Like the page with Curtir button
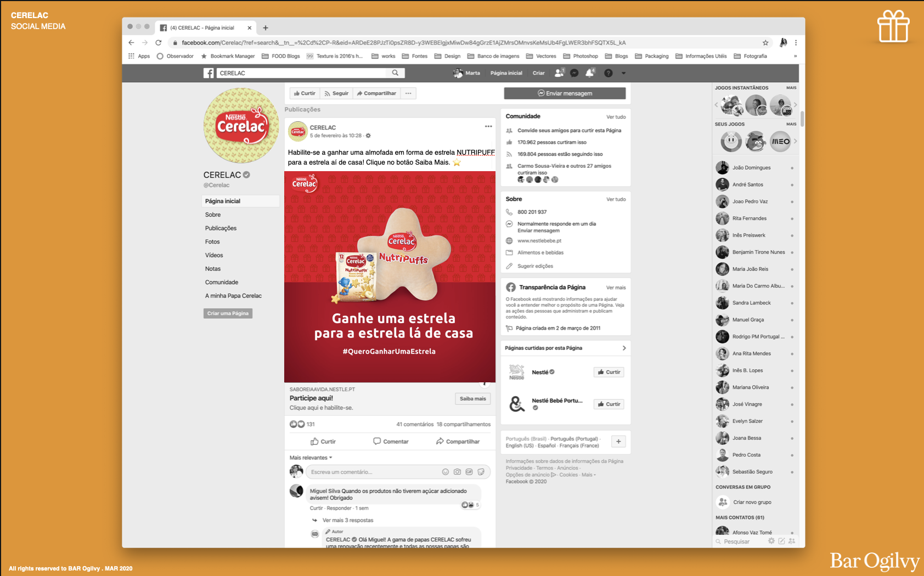The width and height of the screenshot is (924, 576). 305,93
